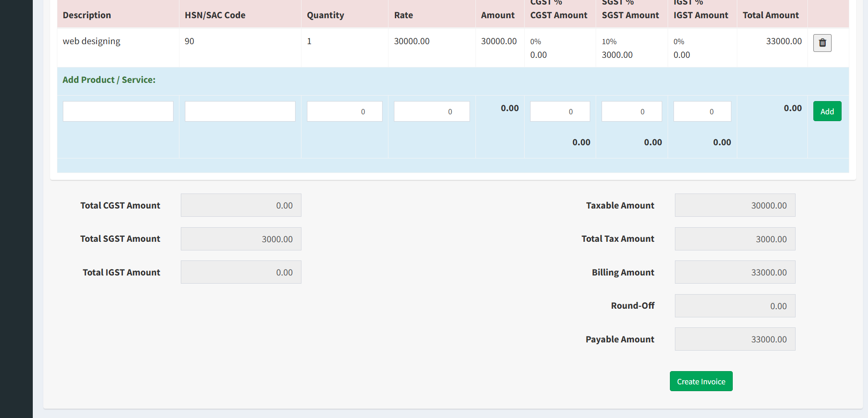The image size is (868, 418).
Task: Select the Total IGST Amount field
Action: (x=241, y=272)
